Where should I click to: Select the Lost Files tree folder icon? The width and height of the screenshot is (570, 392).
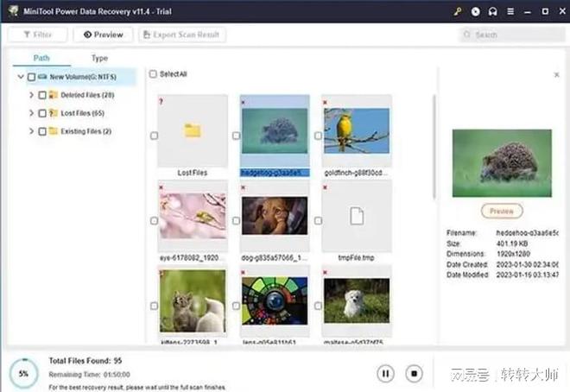point(54,113)
